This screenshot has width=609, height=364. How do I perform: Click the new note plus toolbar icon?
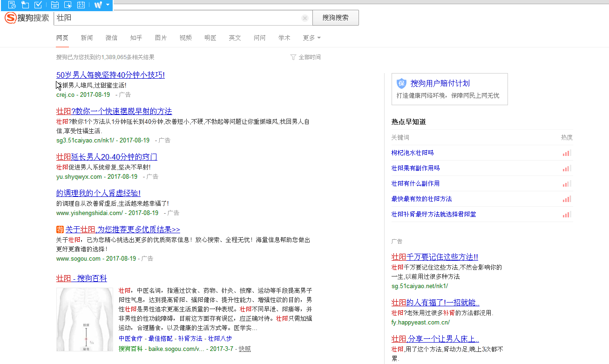click(x=68, y=5)
